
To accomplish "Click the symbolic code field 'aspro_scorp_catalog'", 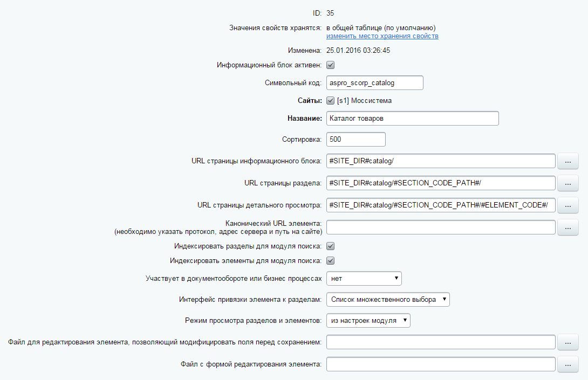I will 374,83.
